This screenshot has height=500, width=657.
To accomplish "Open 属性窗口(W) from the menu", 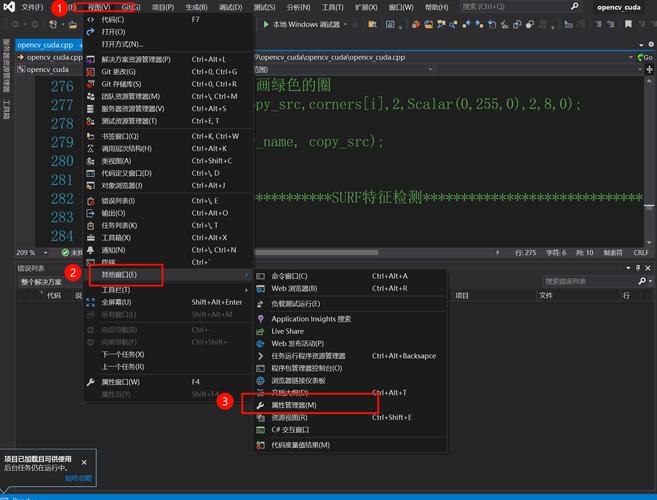I will (x=168, y=382).
